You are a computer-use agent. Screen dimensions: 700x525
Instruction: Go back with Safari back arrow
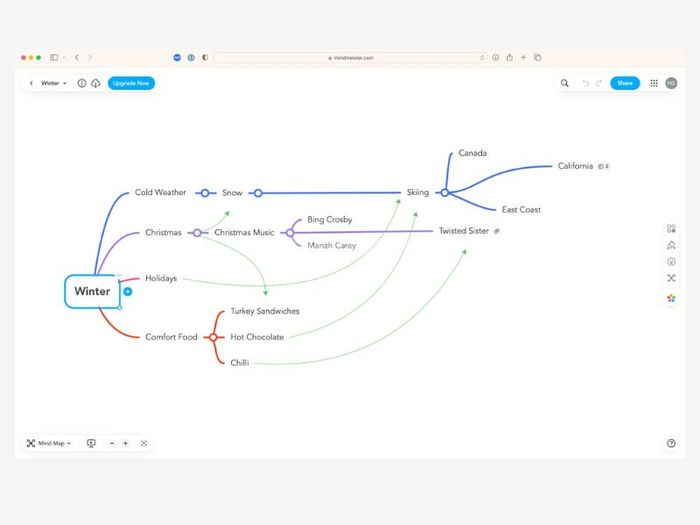(77, 57)
